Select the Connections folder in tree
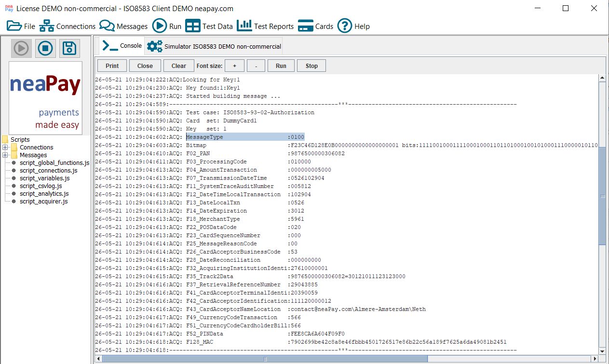Screen dimensions: 609x364 36,148
